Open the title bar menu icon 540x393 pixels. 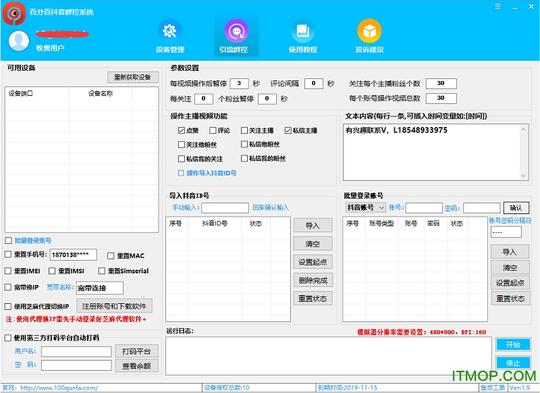click(x=498, y=7)
